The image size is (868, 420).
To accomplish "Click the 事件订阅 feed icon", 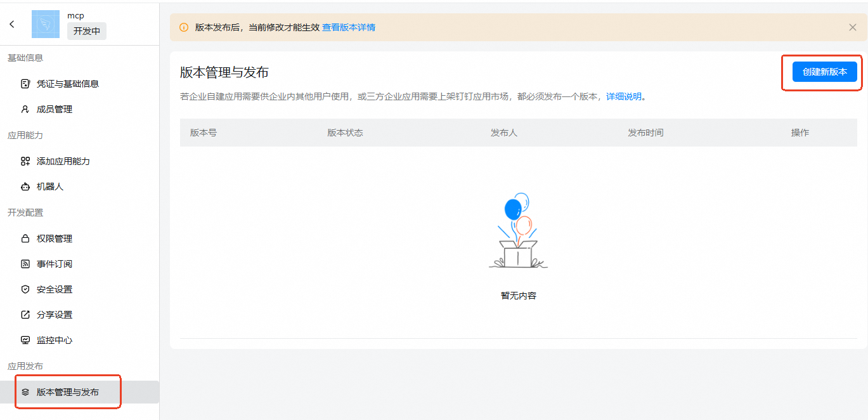I will coord(25,264).
